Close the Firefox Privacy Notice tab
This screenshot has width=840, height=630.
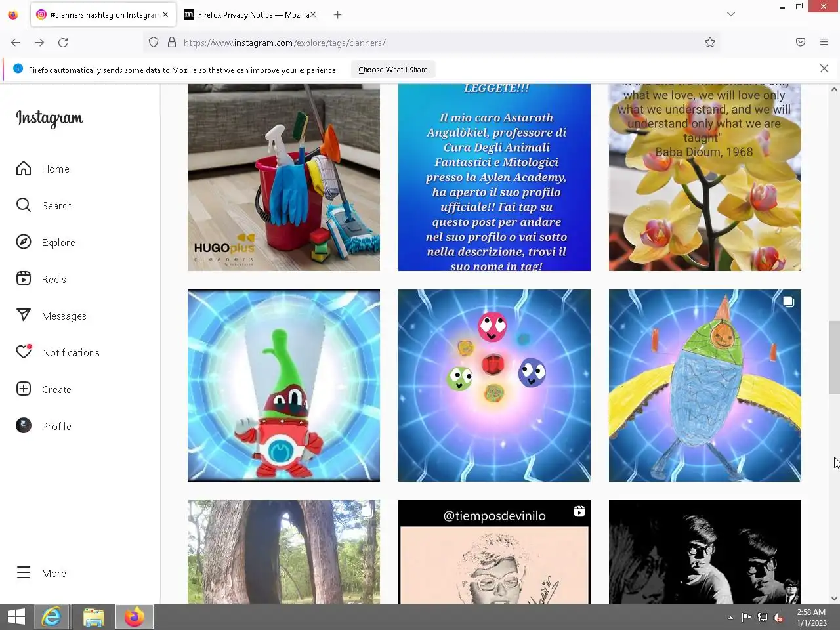[x=313, y=14]
